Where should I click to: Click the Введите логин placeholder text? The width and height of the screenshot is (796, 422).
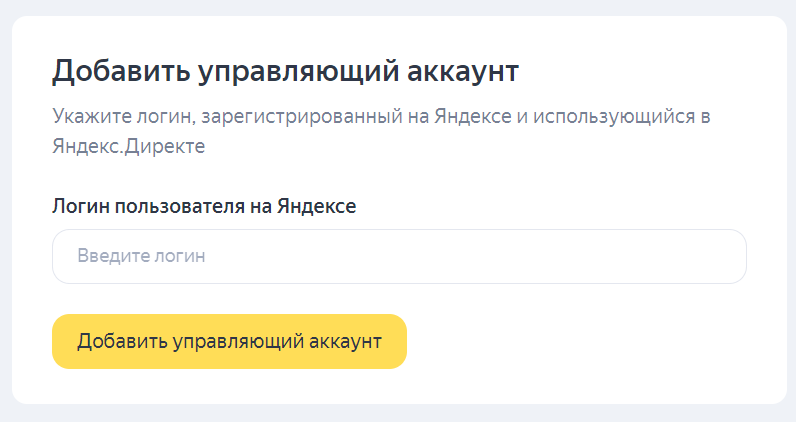141,255
